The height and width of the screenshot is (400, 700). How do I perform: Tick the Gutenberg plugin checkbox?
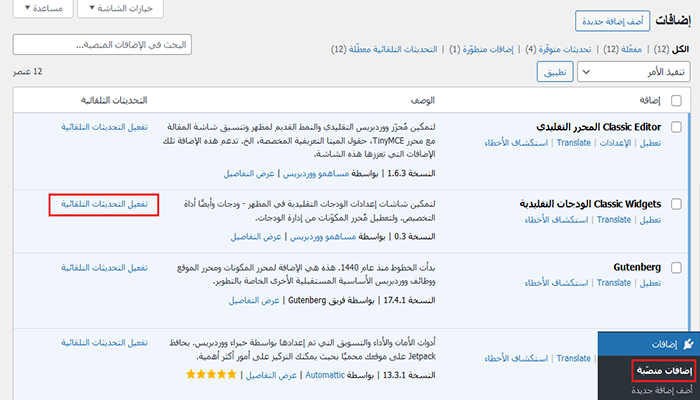coord(676,267)
